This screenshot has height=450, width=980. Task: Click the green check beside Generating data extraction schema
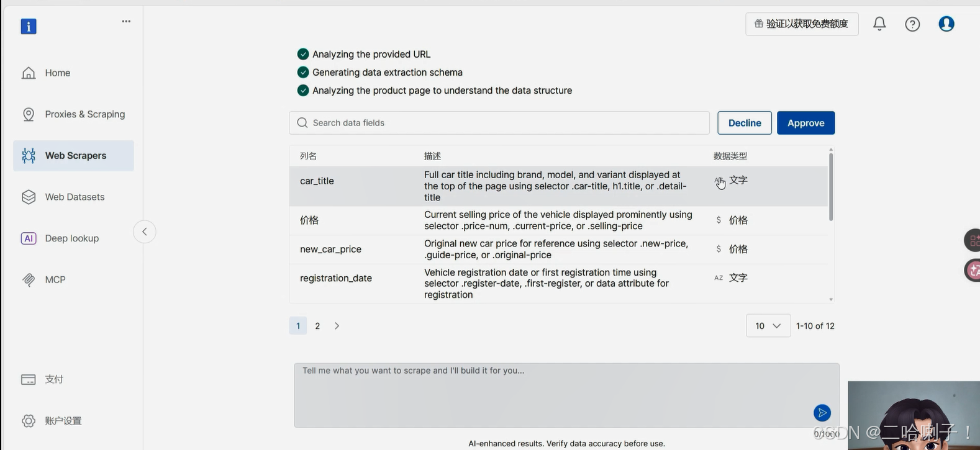303,72
